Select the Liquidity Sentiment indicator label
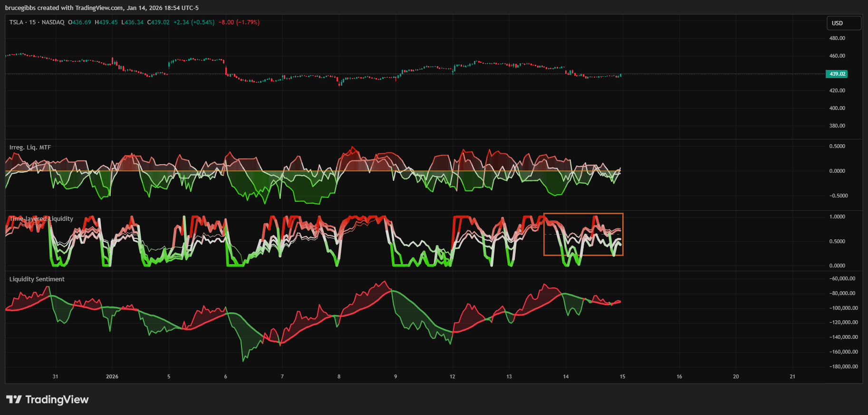Image resolution: width=868 pixels, height=415 pixels. point(37,279)
